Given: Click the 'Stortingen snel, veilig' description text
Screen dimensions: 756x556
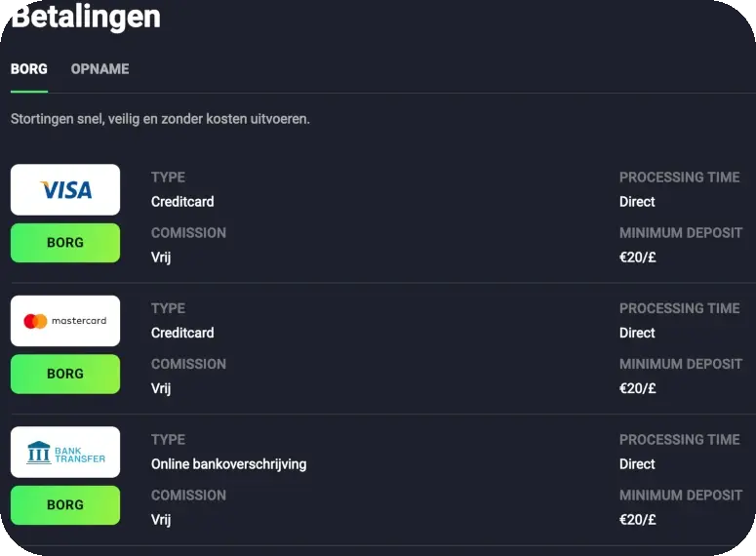Looking at the screenshot, I should [x=160, y=119].
